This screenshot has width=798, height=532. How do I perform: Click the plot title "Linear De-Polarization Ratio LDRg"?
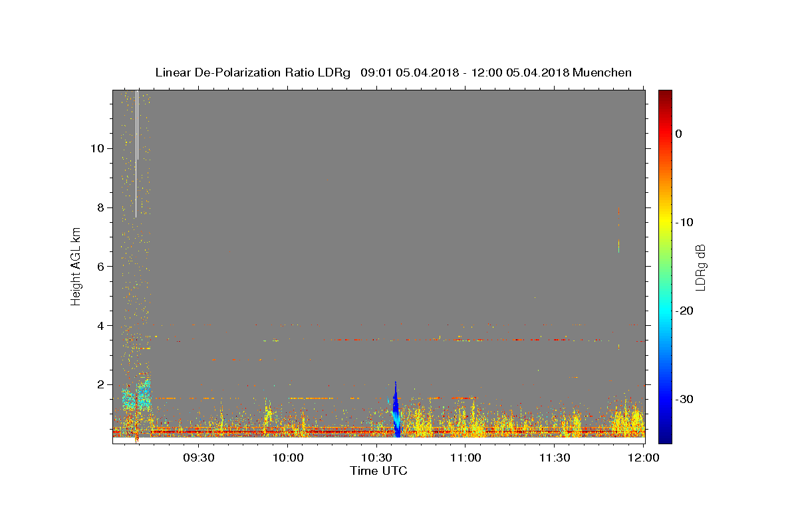click(x=252, y=72)
